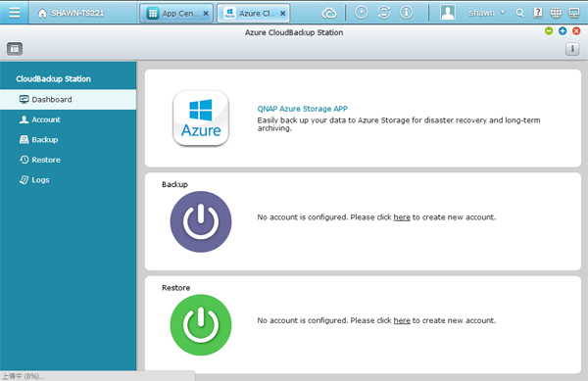Click the upload progress status text
588x381 pixels.
(x=24, y=376)
